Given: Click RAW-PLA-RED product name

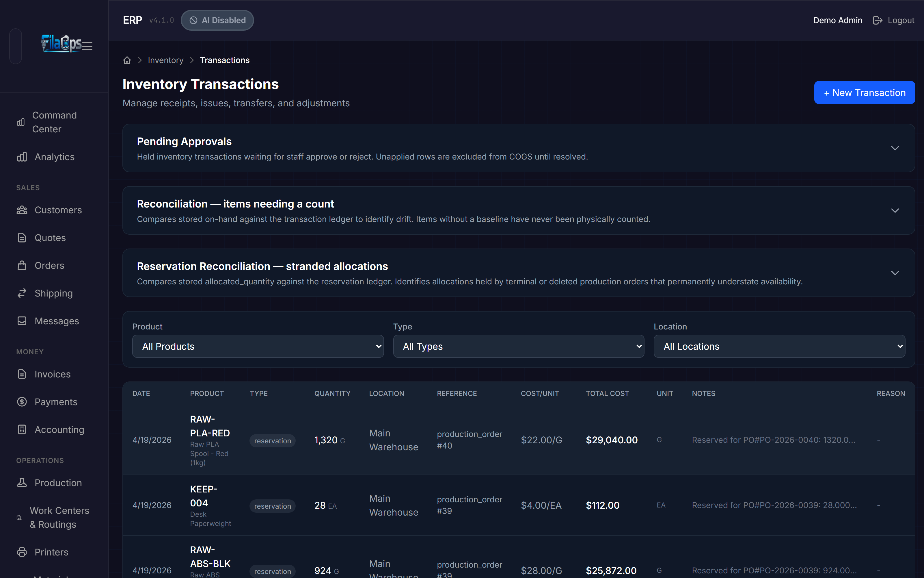Looking at the screenshot, I should coord(210,426).
